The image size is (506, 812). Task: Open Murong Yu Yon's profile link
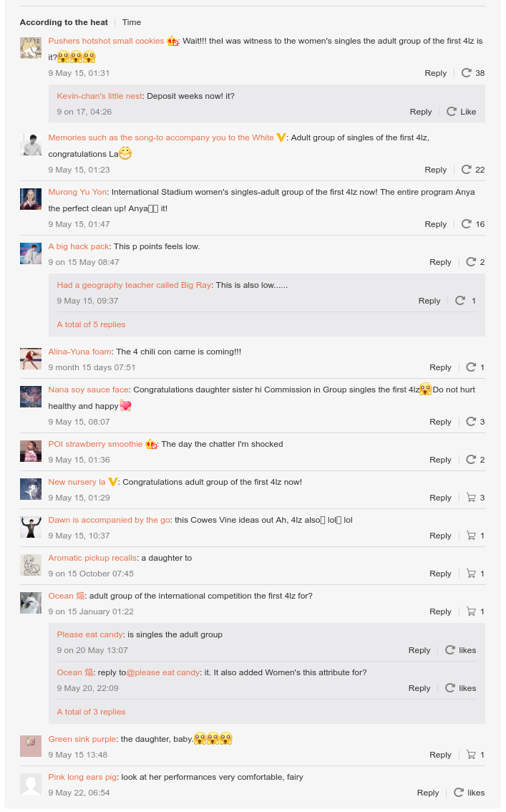pos(77,192)
